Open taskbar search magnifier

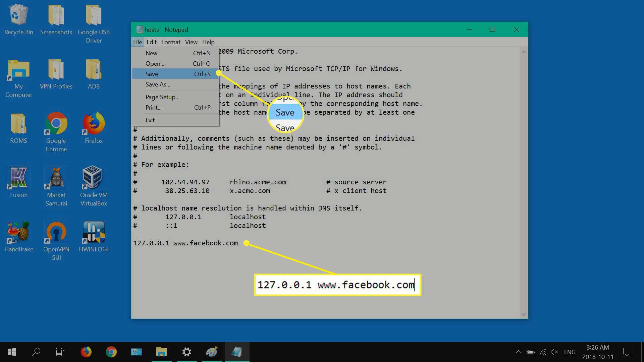coord(36,352)
